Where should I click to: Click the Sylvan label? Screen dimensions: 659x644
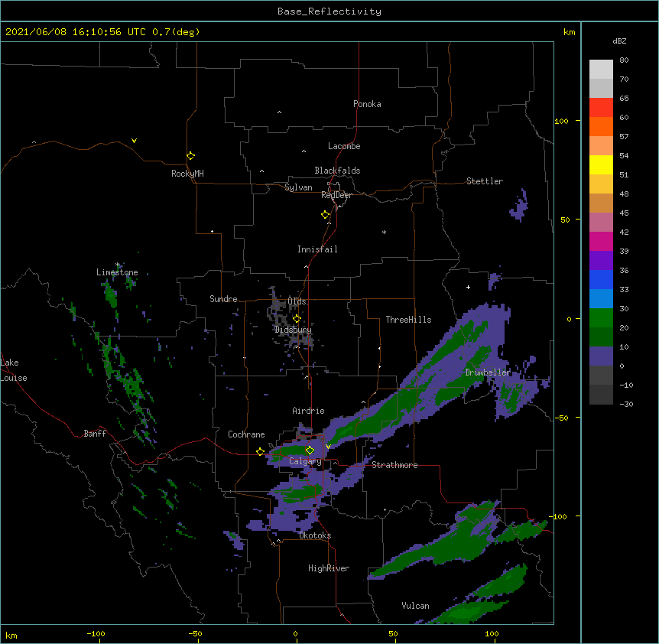298,187
